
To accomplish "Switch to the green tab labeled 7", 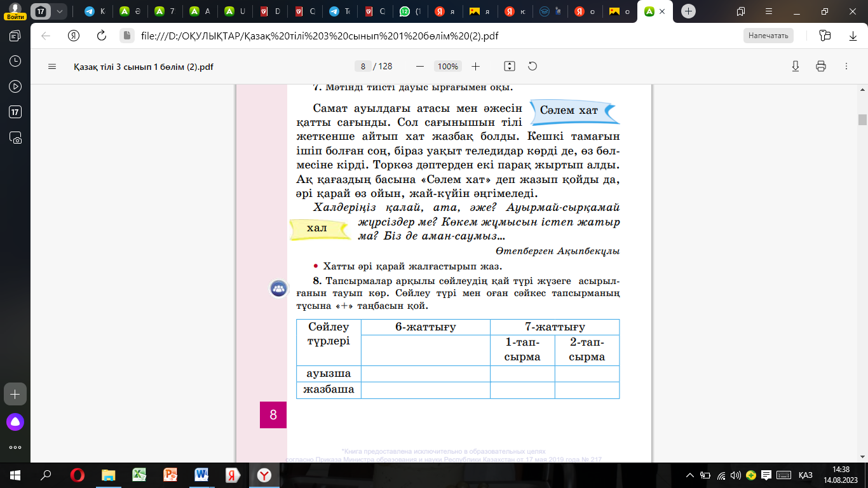I will [165, 11].
